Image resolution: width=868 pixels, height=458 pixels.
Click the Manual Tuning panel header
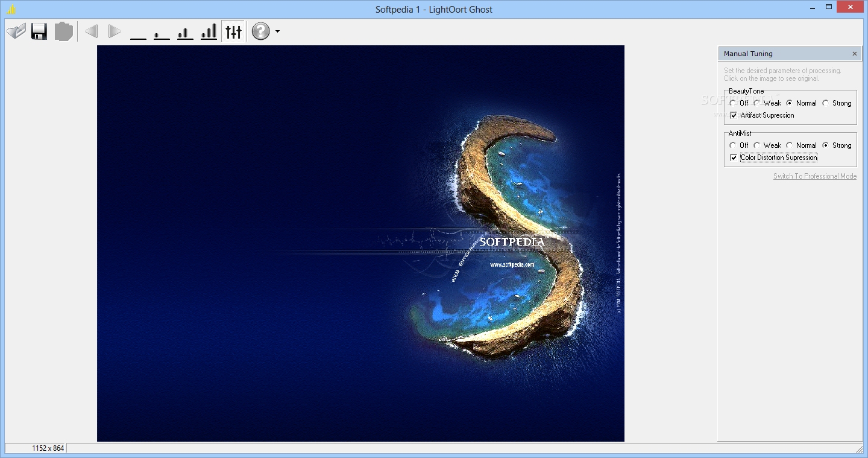pos(790,54)
